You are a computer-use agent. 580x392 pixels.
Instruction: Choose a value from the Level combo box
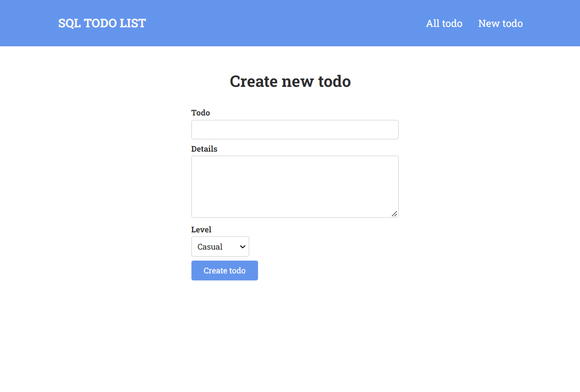point(220,246)
